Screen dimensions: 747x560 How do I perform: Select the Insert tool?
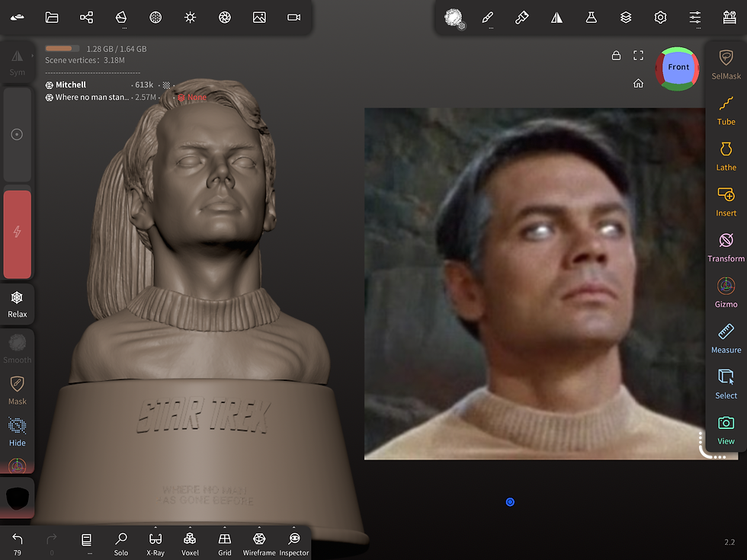click(726, 201)
